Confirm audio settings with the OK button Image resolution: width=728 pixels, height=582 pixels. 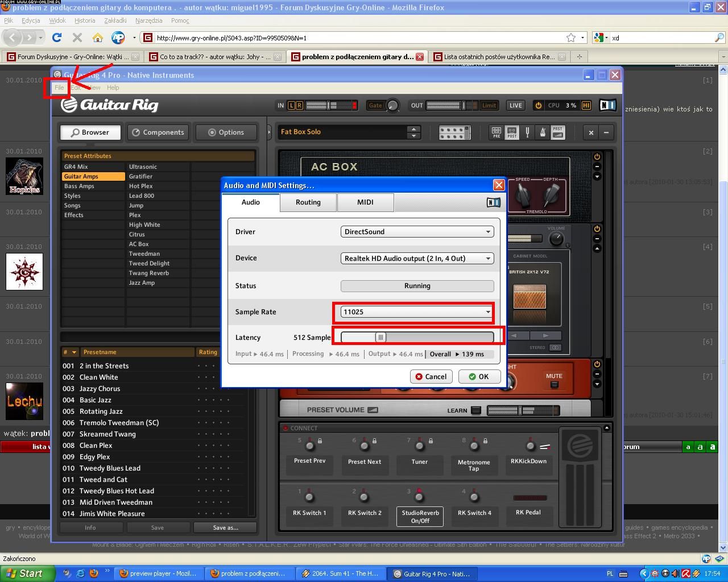pyautogui.click(x=479, y=376)
